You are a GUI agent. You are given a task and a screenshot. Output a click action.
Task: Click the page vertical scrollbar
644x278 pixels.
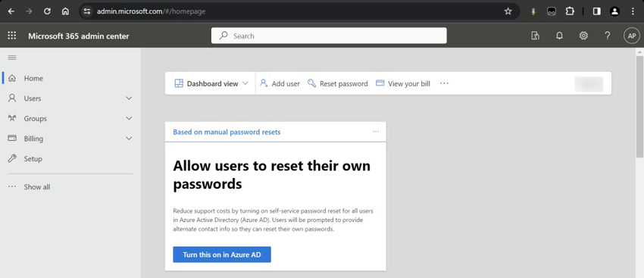(639, 107)
